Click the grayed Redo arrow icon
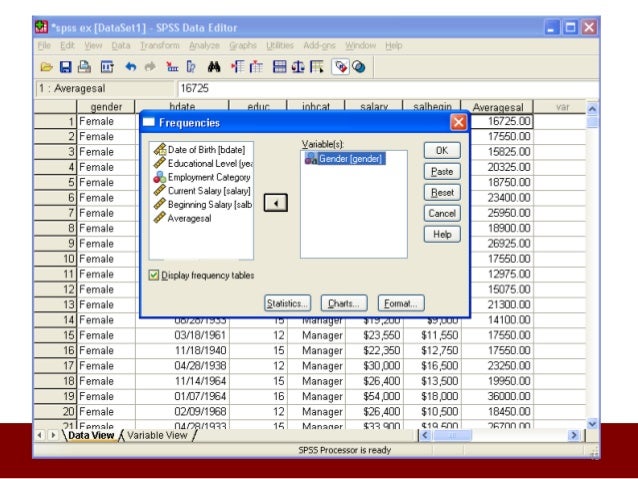 (x=150, y=67)
